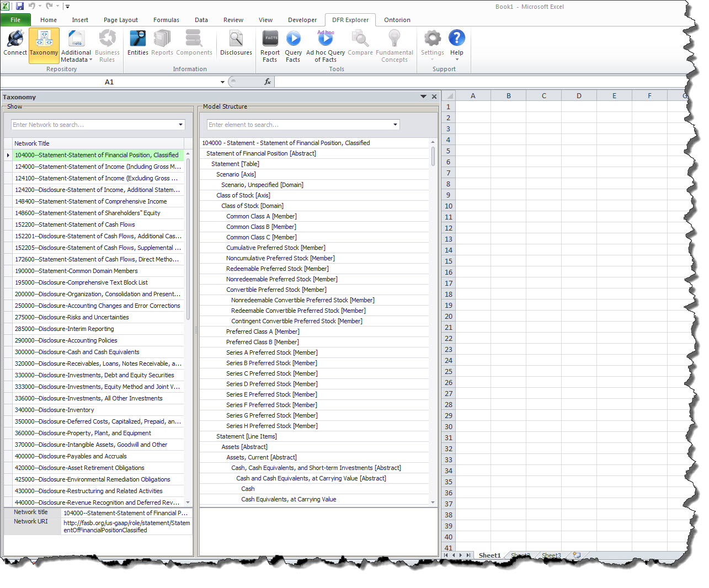The height and width of the screenshot is (588, 709).
Task: Click the Name Box showing A1
Action: [109, 82]
